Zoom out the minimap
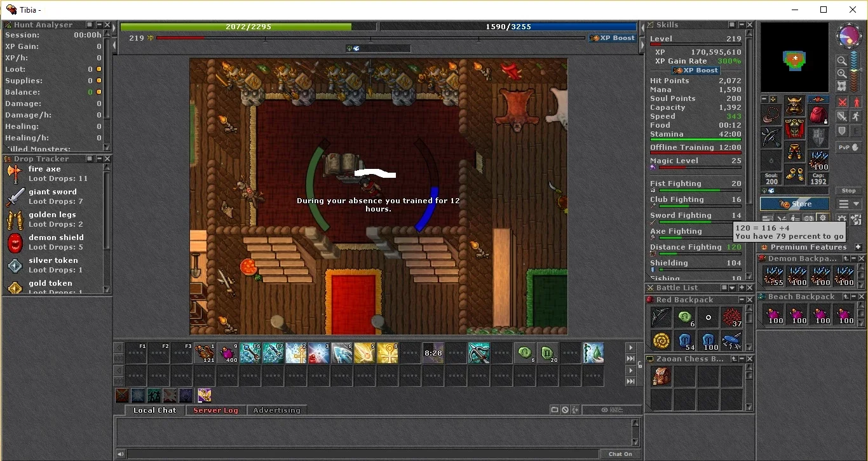This screenshot has width=868, height=461. [842, 61]
